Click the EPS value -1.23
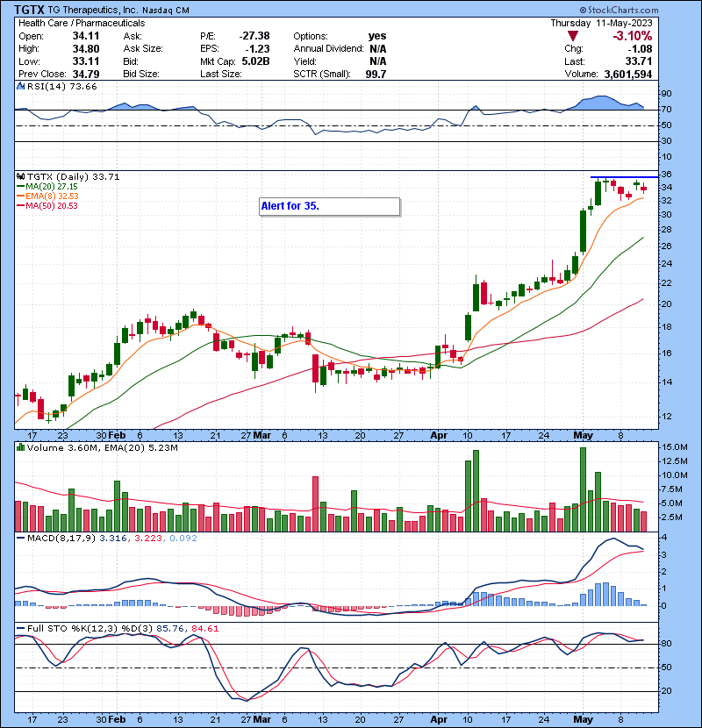Image resolution: width=702 pixels, height=728 pixels. point(259,49)
